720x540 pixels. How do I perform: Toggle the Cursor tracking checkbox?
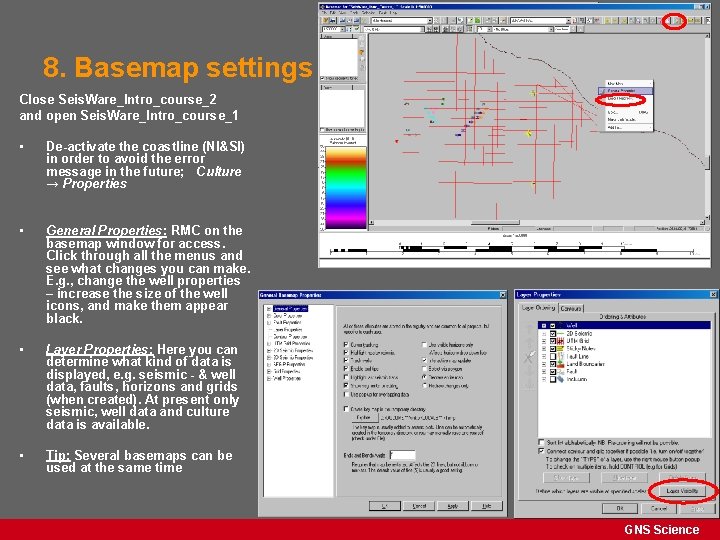coord(346,344)
